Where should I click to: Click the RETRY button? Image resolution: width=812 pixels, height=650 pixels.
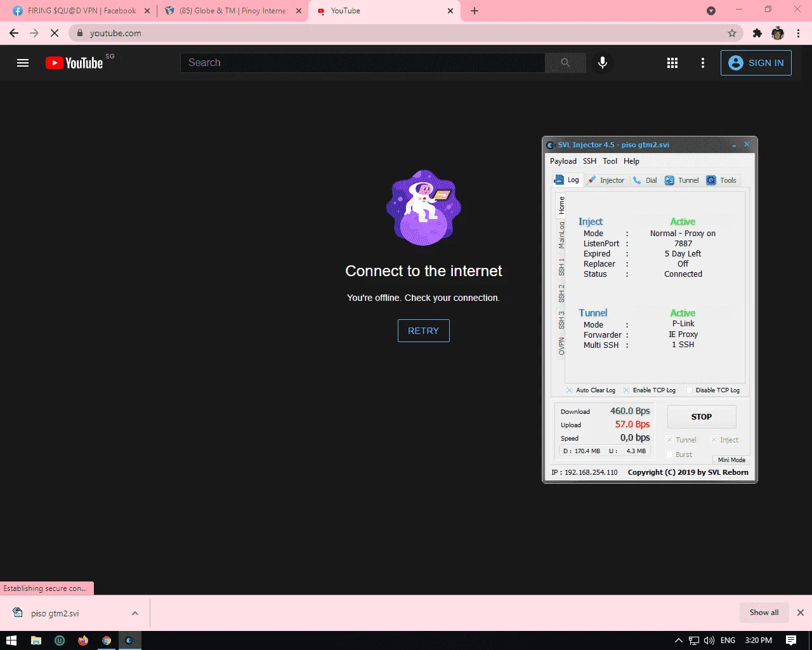[x=423, y=331]
